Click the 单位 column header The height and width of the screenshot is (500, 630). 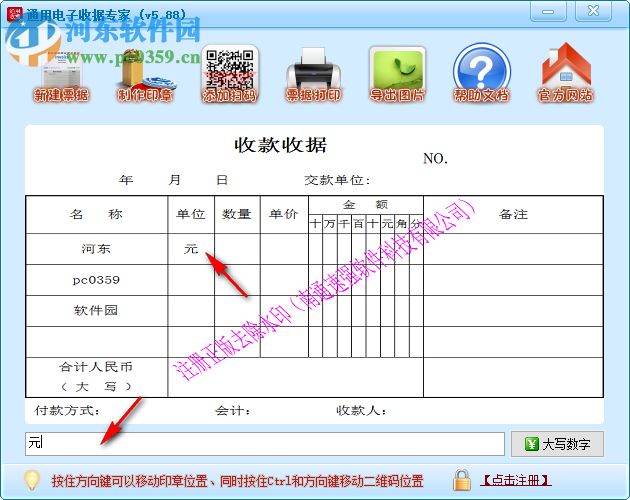(191, 214)
